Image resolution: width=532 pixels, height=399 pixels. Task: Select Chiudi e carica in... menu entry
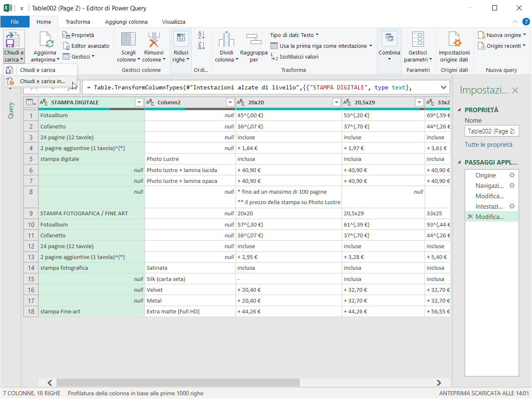tap(41, 81)
